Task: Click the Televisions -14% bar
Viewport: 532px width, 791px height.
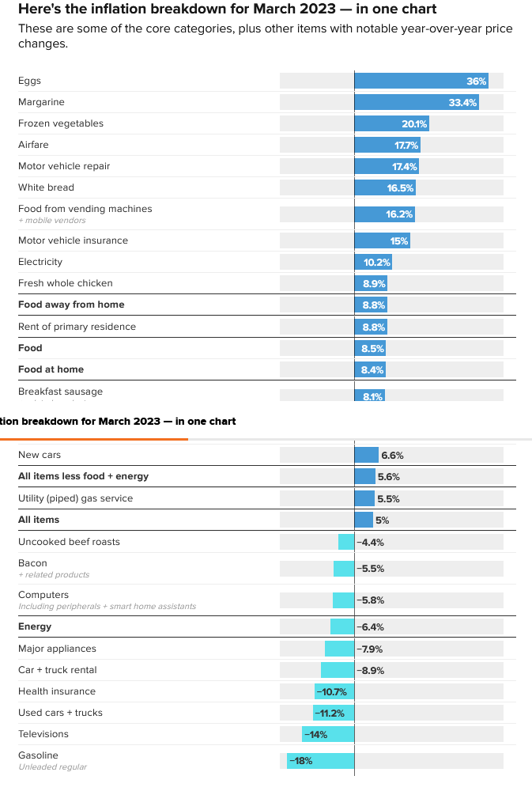Action: click(x=328, y=734)
